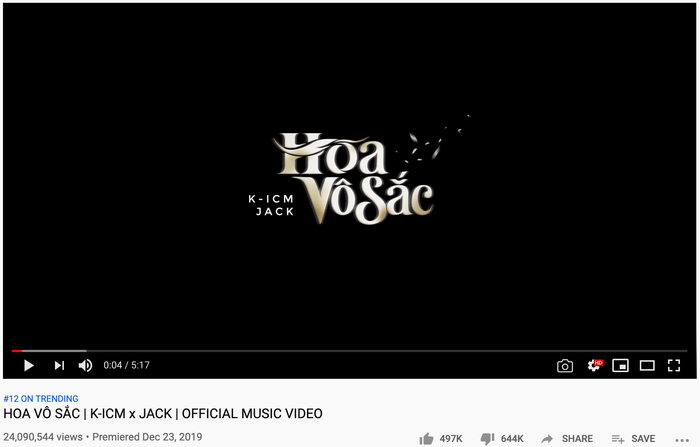700x447 pixels.
Task: Click the 644K dislike count
Action: 512,439
